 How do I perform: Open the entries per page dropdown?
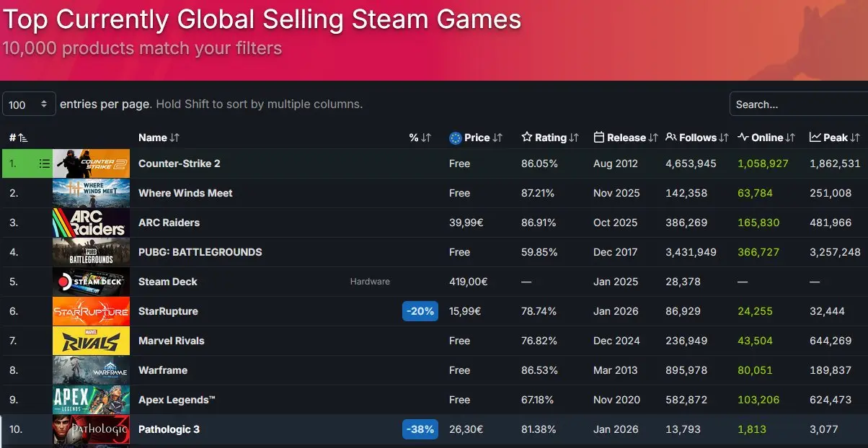pos(29,104)
